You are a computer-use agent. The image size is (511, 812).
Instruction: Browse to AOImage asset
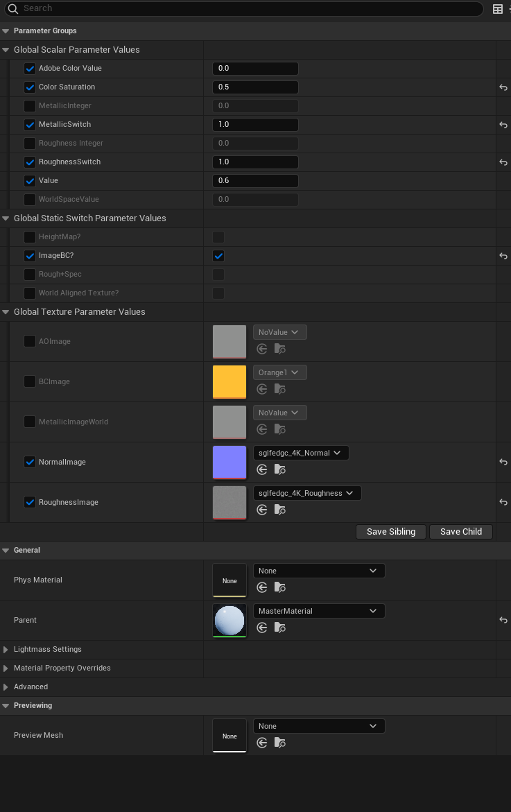click(x=280, y=349)
